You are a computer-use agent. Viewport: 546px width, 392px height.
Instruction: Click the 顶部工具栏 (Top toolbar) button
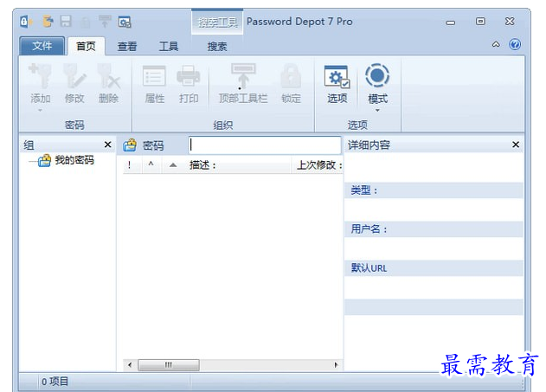pos(243,84)
